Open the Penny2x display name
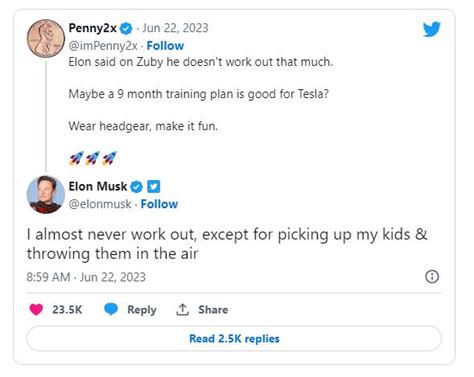Image resolution: width=474 pixels, height=377 pixels. [93, 28]
